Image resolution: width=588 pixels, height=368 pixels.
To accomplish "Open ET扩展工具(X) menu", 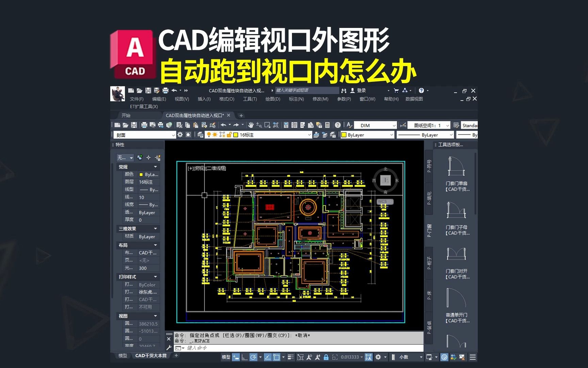I will coord(144,107).
